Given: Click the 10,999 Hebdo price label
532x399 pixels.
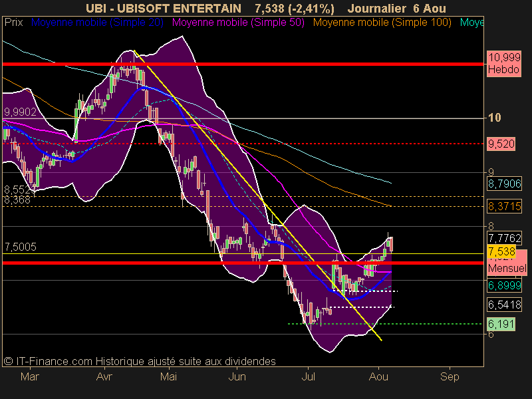Looking at the screenshot, I should pos(504,63).
